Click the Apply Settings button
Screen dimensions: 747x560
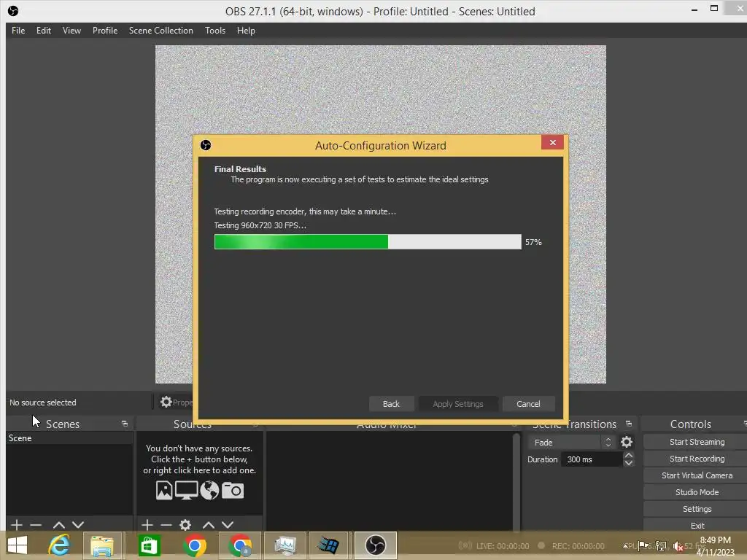[x=458, y=404]
